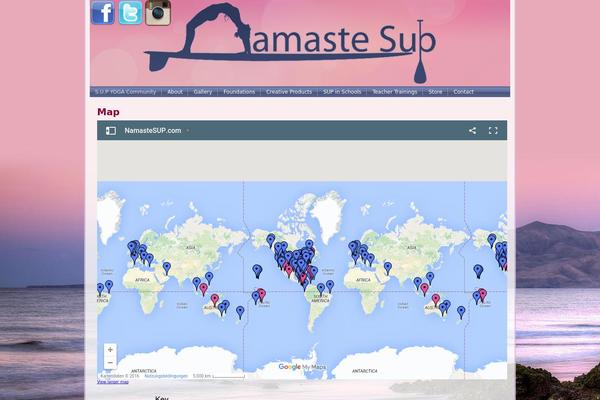The image size is (600, 400).
Task: Open the Twitter profile icon
Action: (130, 12)
